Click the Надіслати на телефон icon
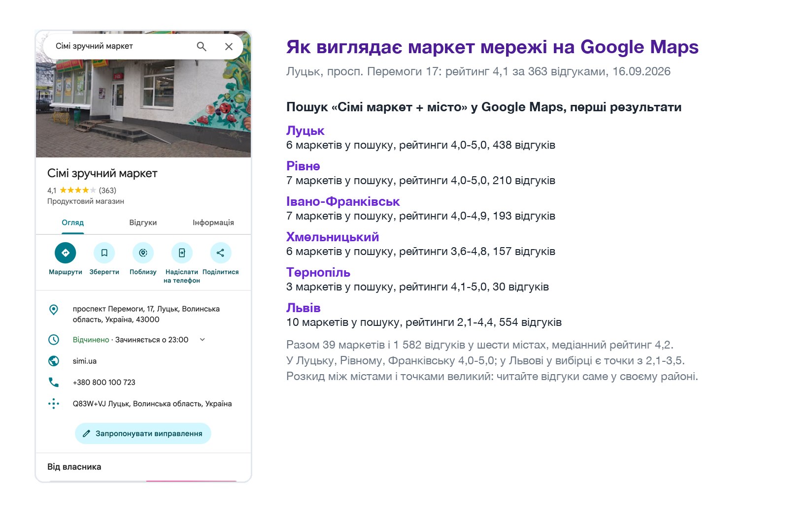 coord(182,253)
